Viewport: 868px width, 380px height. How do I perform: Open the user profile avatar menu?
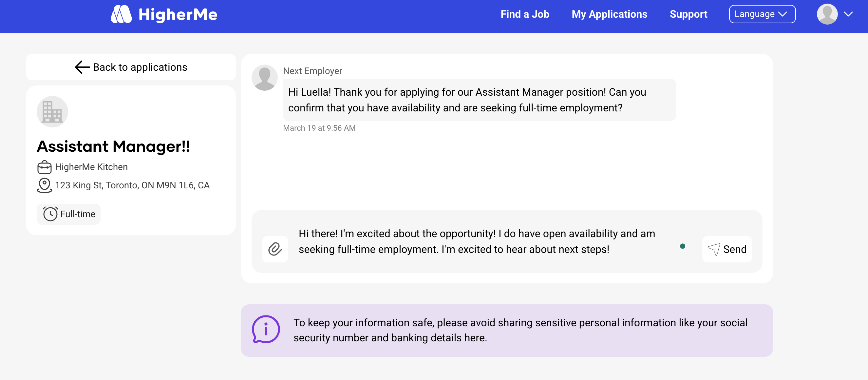(827, 14)
